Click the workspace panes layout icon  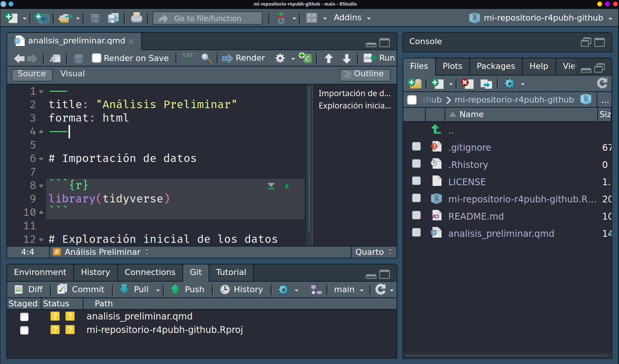pos(312,18)
